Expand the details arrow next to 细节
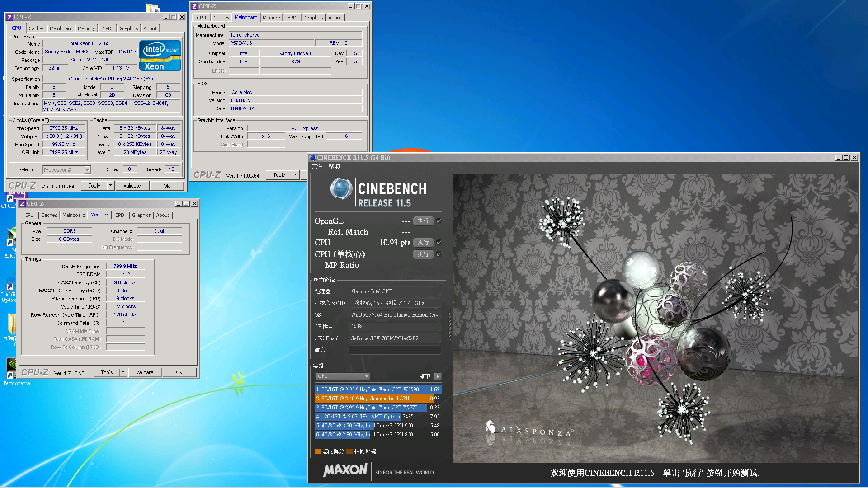Image resolution: width=868 pixels, height=488 pixels. pyautogui.click(x=438, y=376)
